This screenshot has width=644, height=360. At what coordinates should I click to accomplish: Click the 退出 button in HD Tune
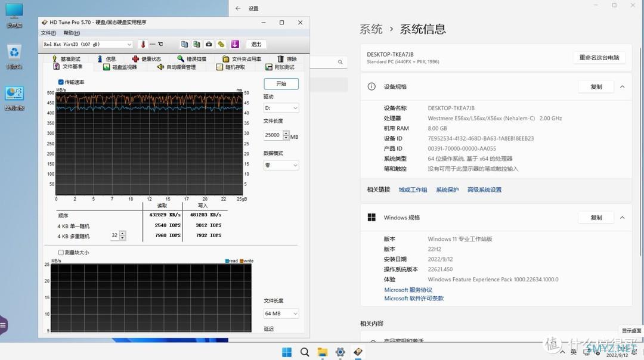(x=256, y=44)
